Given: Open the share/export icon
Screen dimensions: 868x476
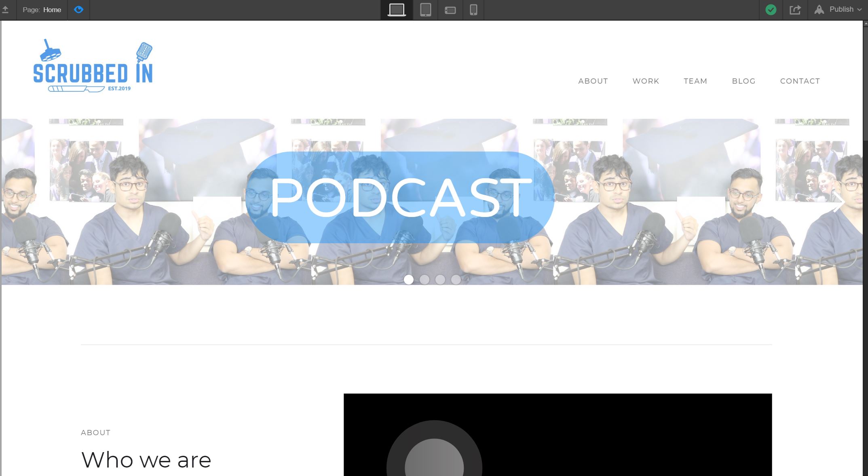Looking at the screenshot, I should point(795,10).
